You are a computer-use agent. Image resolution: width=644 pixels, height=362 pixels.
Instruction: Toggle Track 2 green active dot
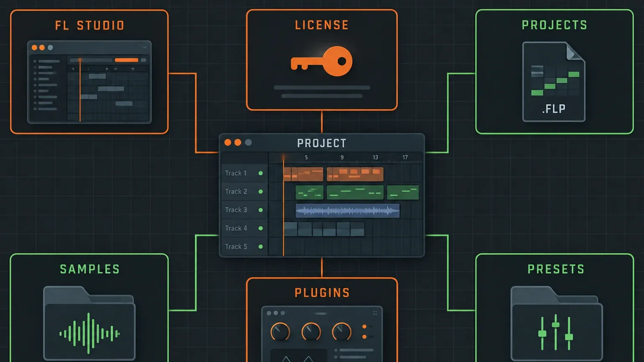[260, 191]
